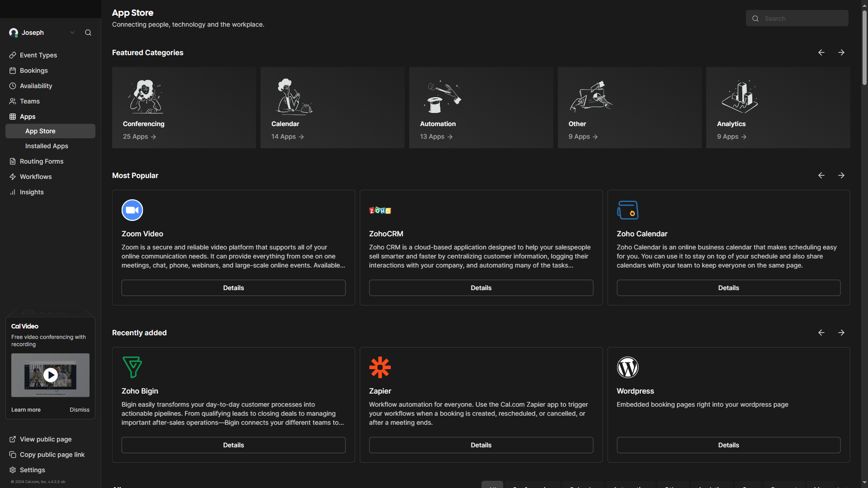Navigate back in Most Popular section
The width and height of the screenshot is (868, 488).
821,175
